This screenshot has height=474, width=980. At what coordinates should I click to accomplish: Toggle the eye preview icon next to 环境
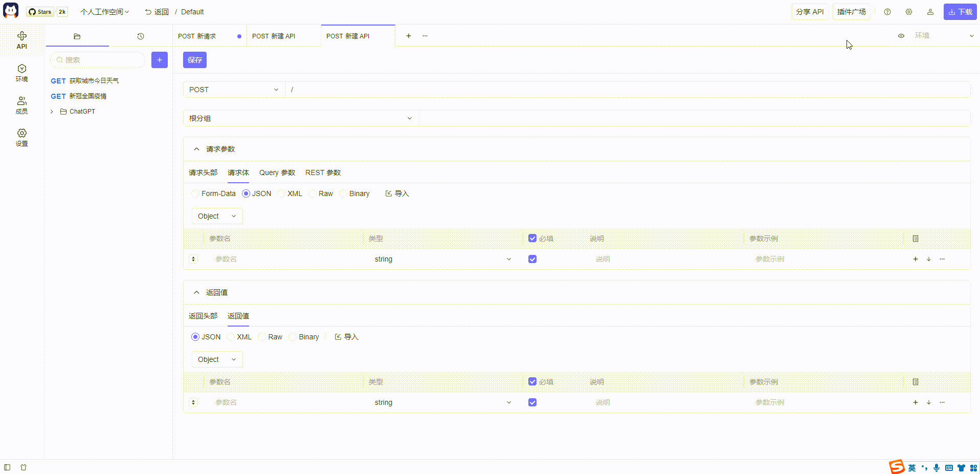901,36
